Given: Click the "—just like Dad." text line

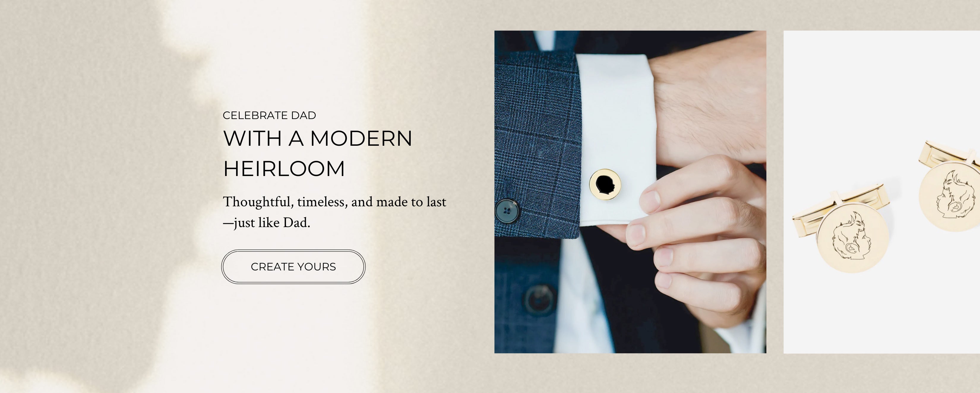Looking at the screenshot, I should [x=267, y=223].
